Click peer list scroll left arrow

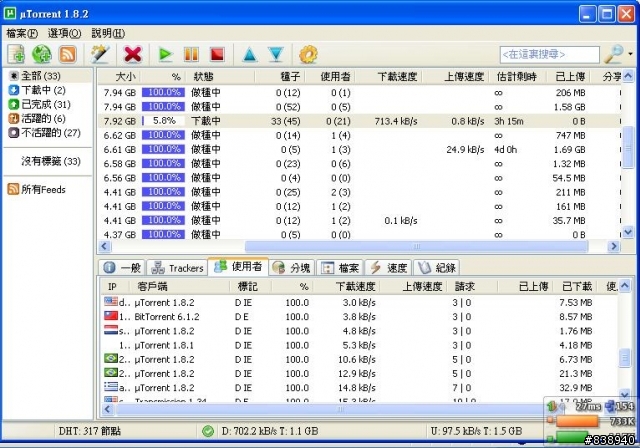tap(108, 409)
